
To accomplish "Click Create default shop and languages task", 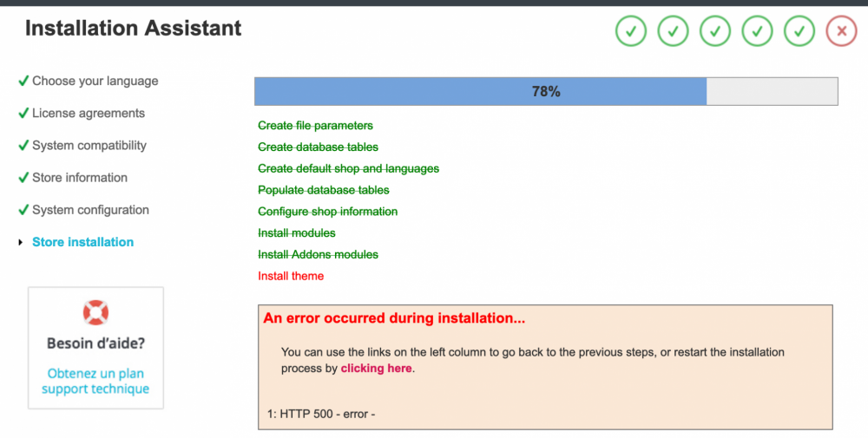I will [349, 168].
